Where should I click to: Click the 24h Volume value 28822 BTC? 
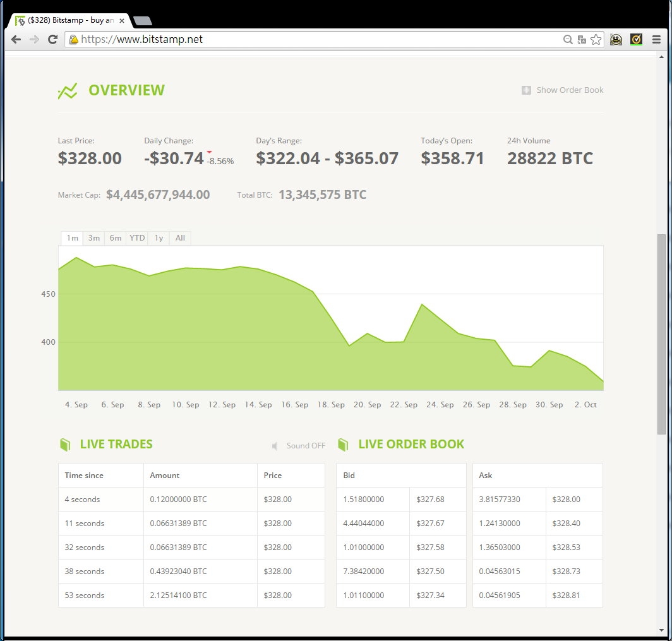550,158
